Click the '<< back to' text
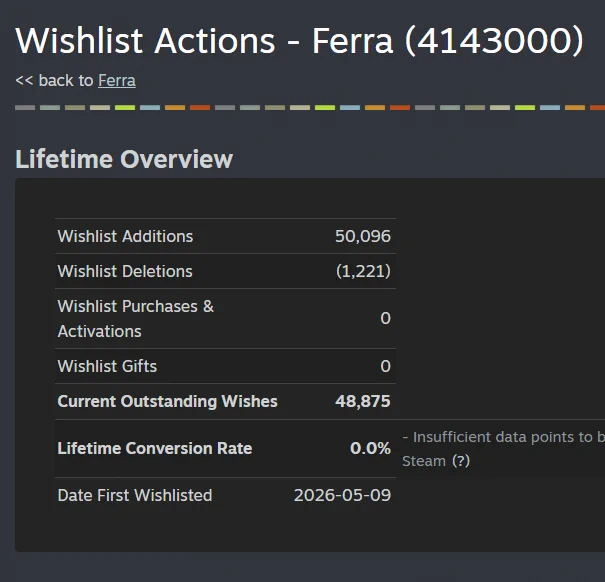This screenshot has width=605, height=582. coord(54,81)
